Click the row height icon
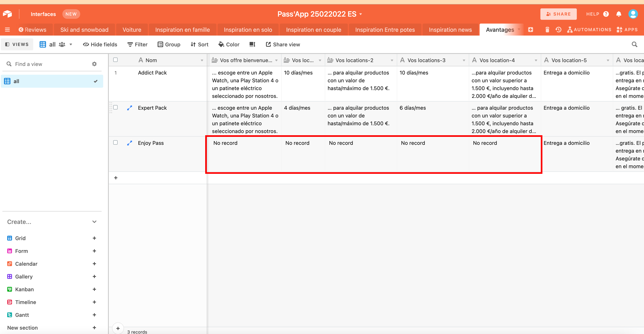Image resolution: width=644 pixels, height=334 pixels. [x=252, y=44]
